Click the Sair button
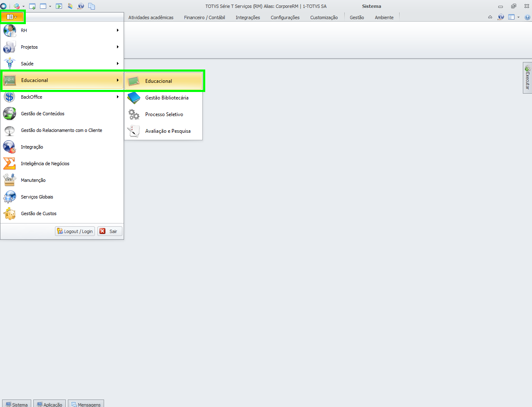This screenshot has width=532, height=407. 110,231
